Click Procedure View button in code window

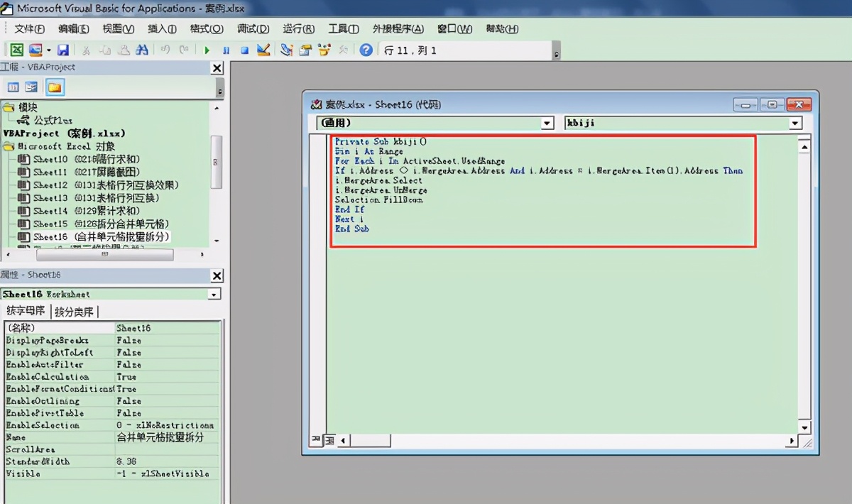click(315, 440)
